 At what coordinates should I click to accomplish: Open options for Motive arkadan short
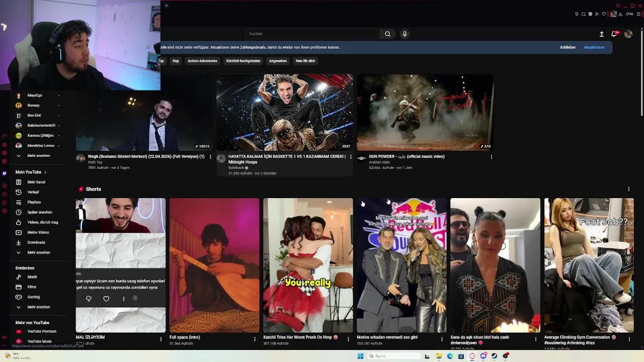[x=442, y=339]
